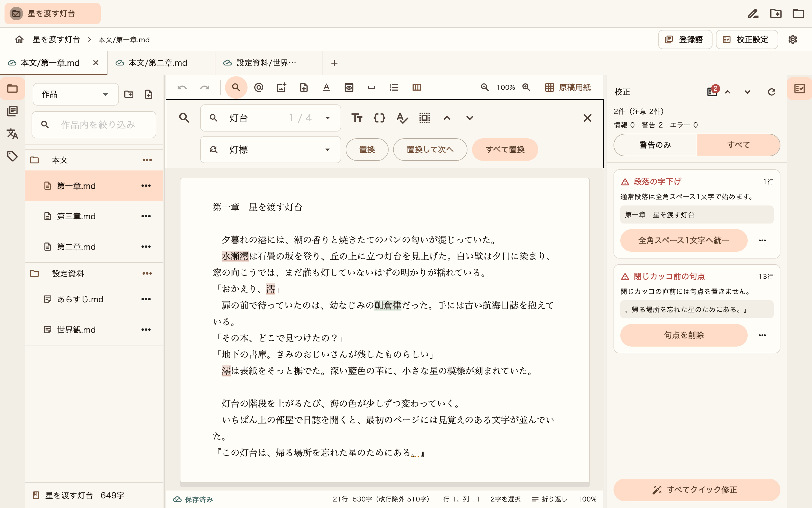This screenshot has height=508, width=812.
Task: Click the insert image icon
Action: point(281,88)
